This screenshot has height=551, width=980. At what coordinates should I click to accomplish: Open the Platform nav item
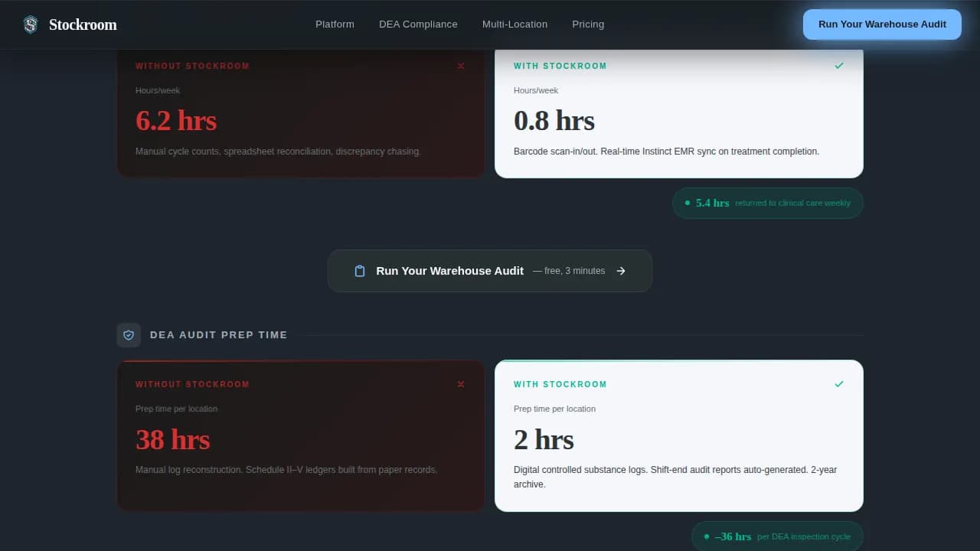pyautogui.click(x=335, y=24)
